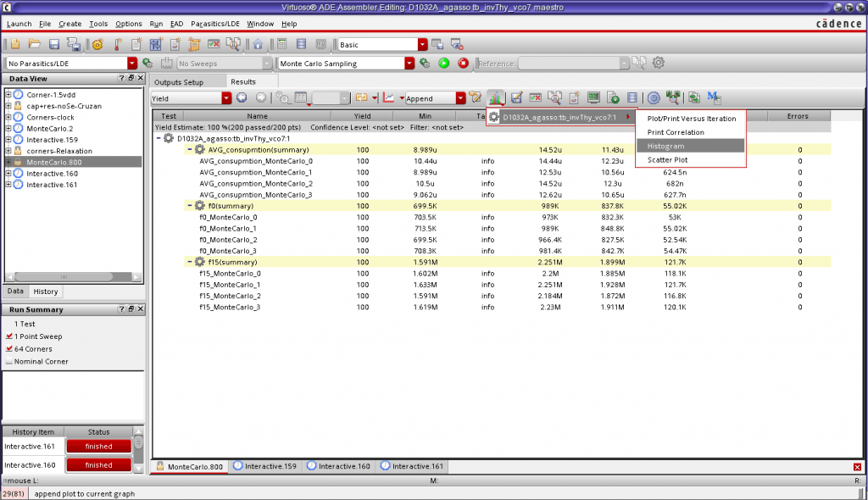Collapse the D1032A_agasso:tb_invThy_vco7:1 test row

(159, 138)
